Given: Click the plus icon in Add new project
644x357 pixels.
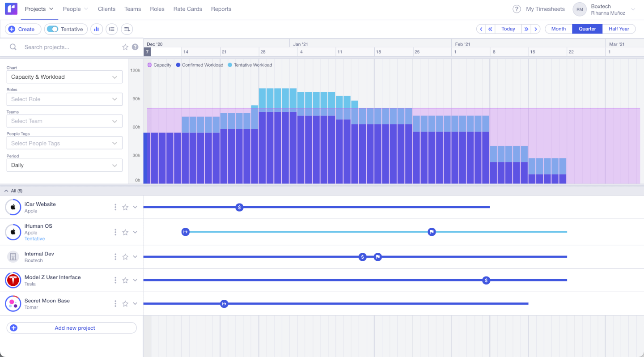Looking at the screenshot, I should pyautogui.click(x=13, y=328).
